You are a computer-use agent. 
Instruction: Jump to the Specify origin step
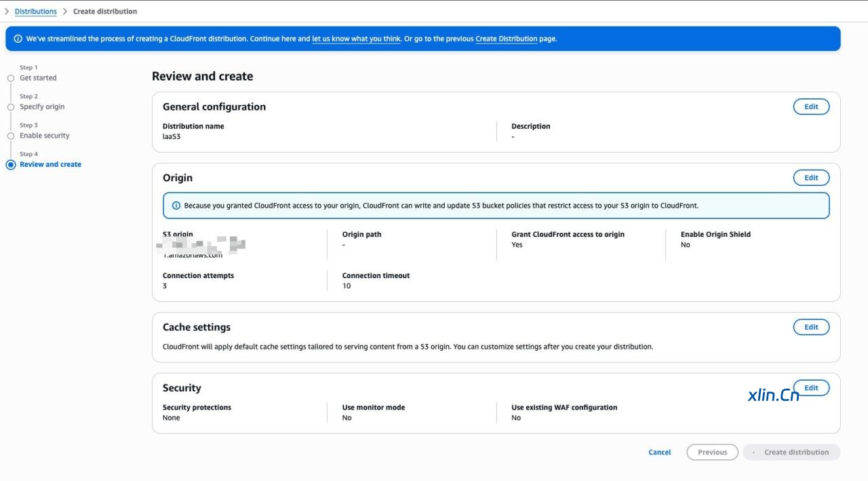point(42,107)
